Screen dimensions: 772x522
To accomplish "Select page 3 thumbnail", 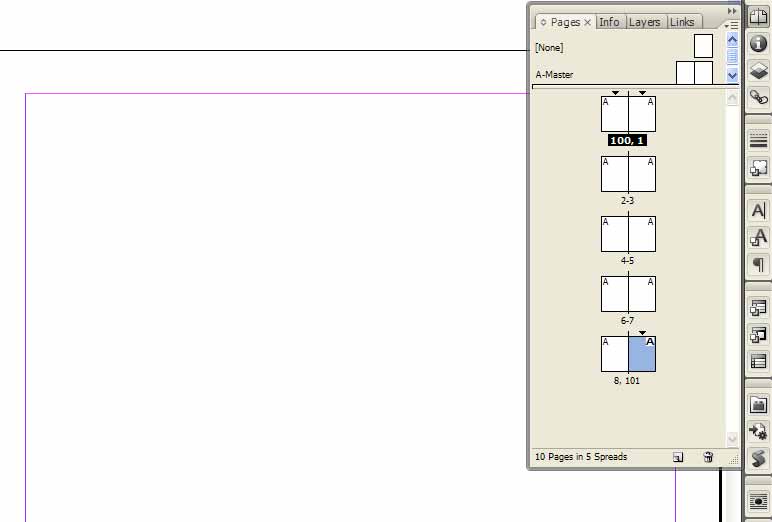I will (642, 174).
